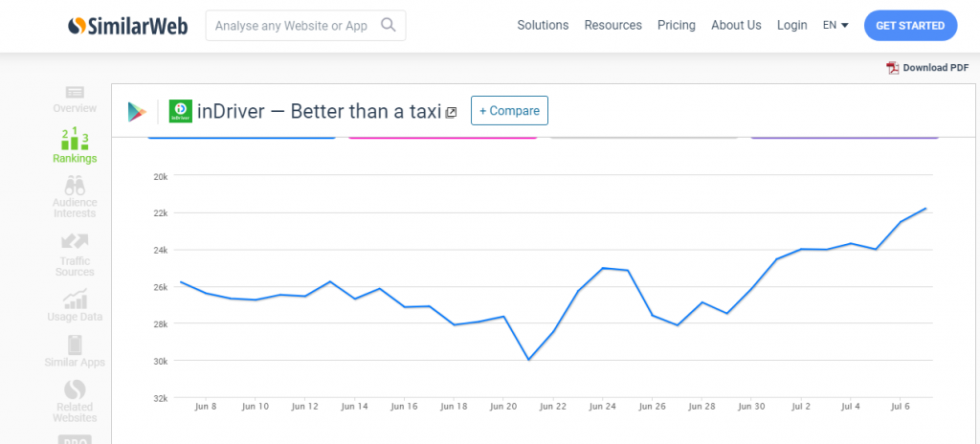Click the SimilarWeb logo
This screenshot has height=444, width=980.
tap(128, 26)
